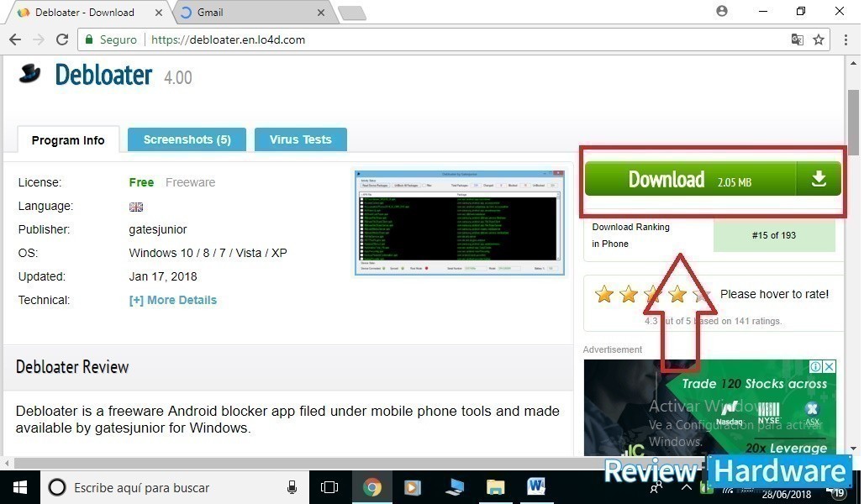
Task: Click the green Download 2.05 MB button
Action: [x=713, y=178]
